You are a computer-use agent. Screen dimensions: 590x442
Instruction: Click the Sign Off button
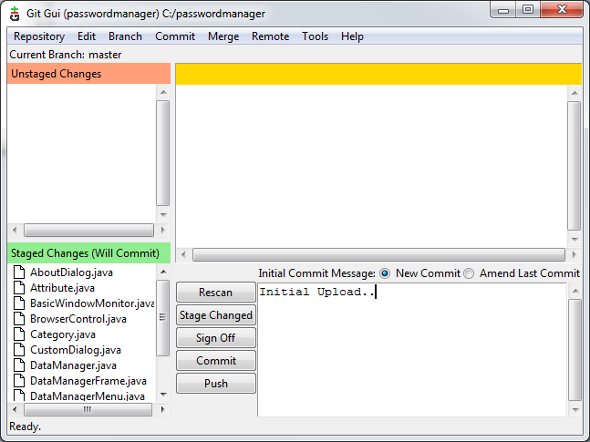coord(216,338)
